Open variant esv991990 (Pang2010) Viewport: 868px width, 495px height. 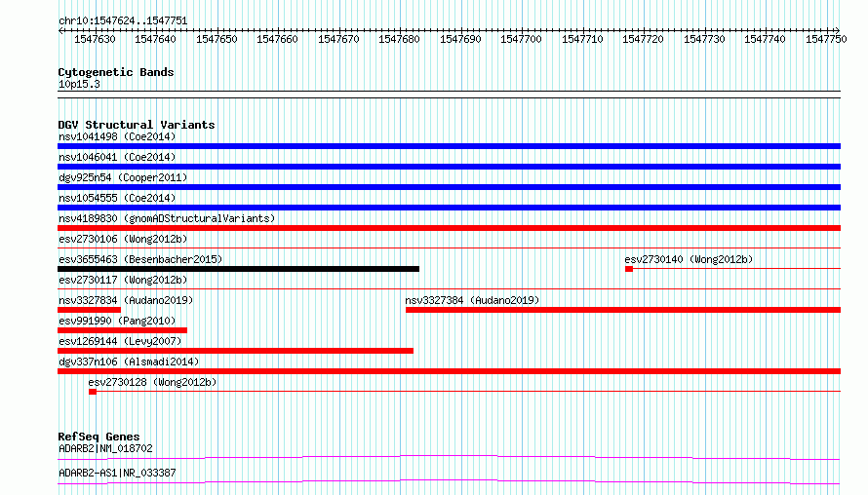pyautogui.click(x=117, y=321)
